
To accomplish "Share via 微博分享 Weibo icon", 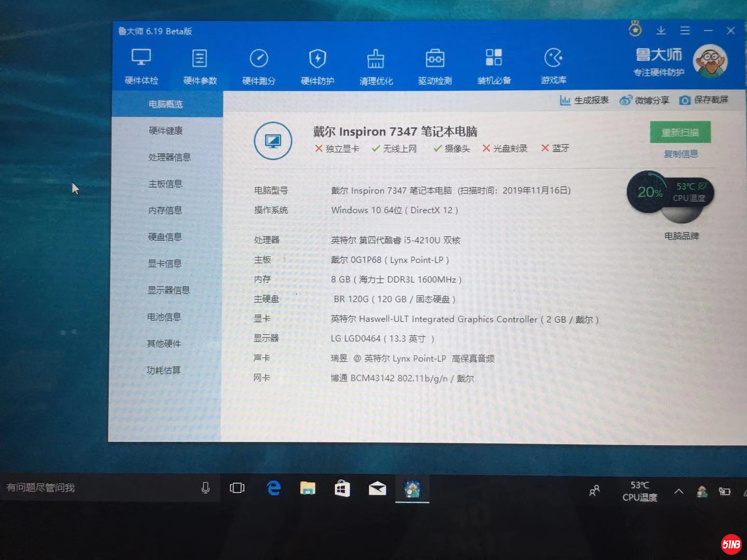I will [626, 100].
